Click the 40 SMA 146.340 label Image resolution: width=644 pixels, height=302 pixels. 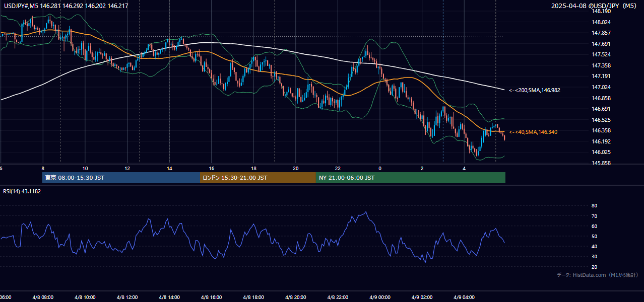[x=533, y=132]
